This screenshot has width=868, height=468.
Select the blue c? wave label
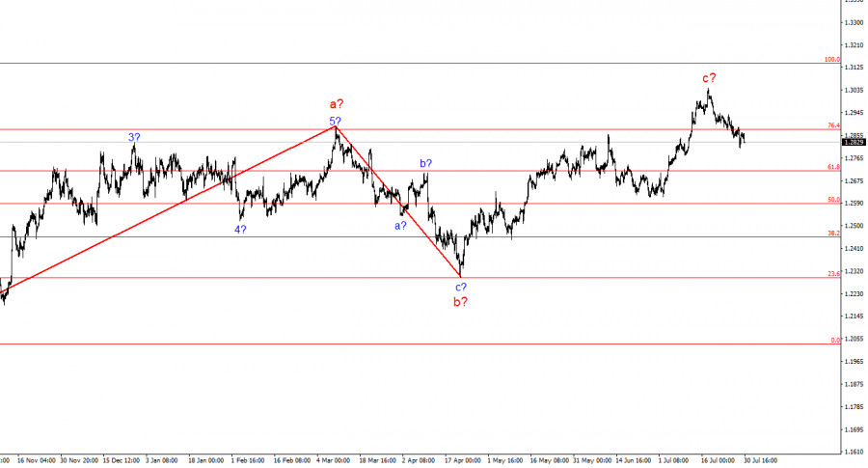click(461, 287)
